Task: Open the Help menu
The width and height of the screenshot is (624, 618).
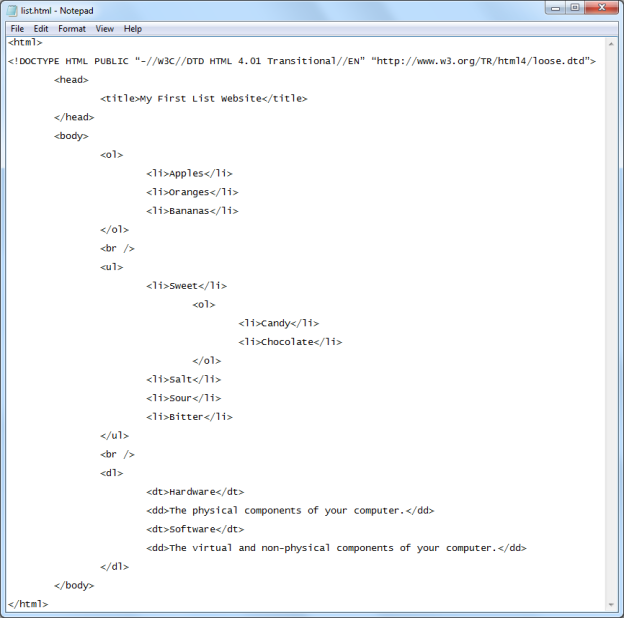Action: (133, 29)
